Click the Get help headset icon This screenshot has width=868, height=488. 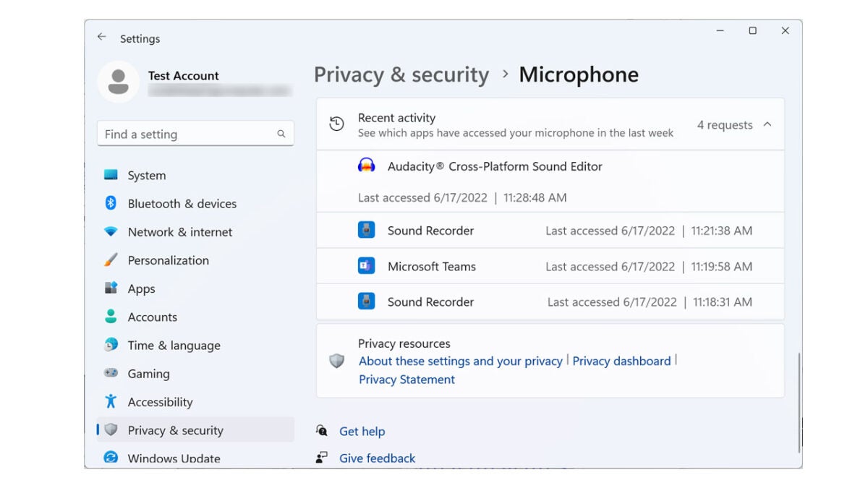[322, 430]
